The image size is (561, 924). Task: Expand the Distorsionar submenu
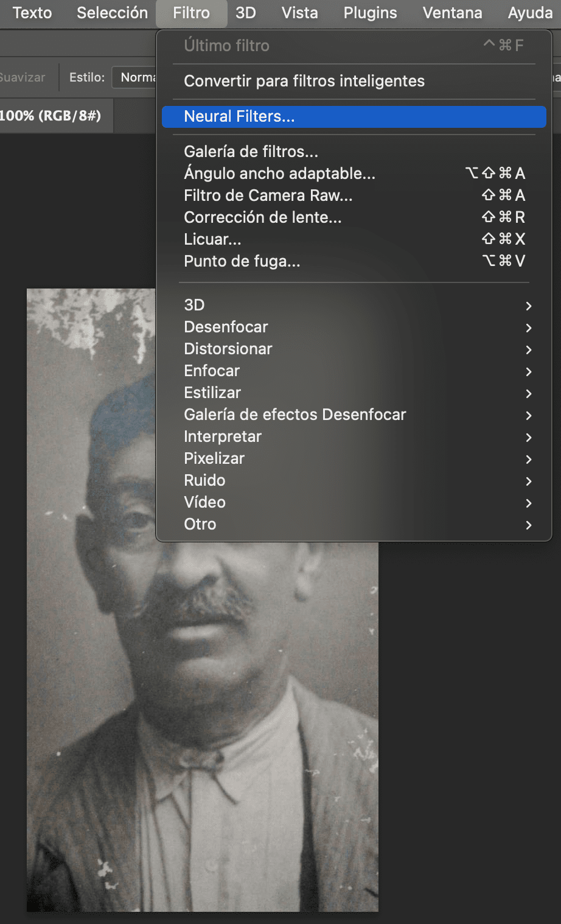pyautogui.click(x=354, y=349)
